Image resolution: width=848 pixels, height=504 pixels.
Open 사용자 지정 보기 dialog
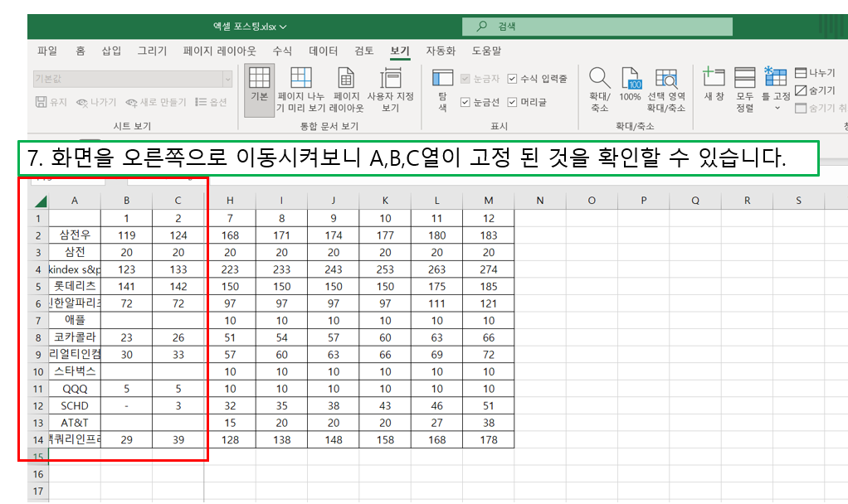pos(391,90)
